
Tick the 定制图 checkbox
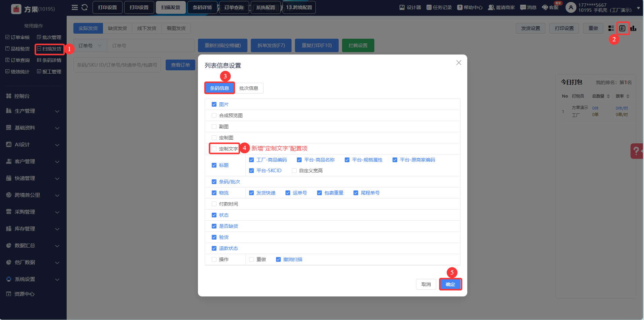[x=214, y=138]
